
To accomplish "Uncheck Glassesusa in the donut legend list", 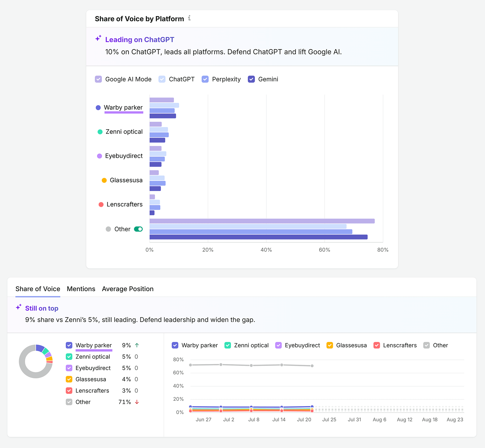I will click(x=69, y=379).
